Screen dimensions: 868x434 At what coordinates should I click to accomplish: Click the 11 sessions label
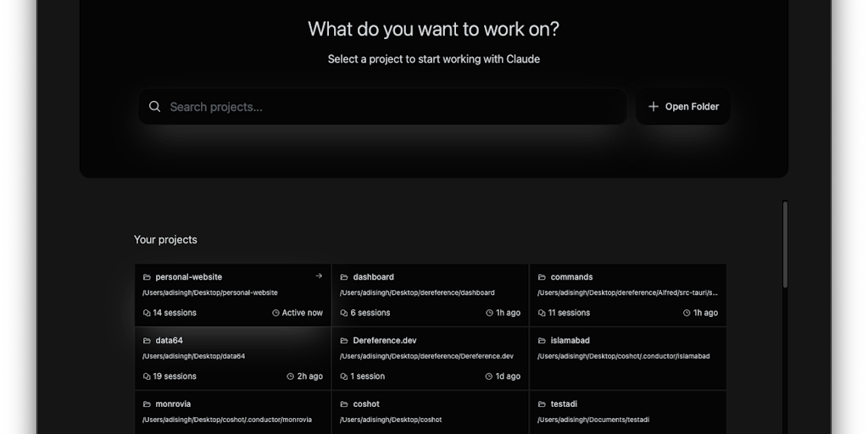pyautogui.click(x=570, y=313)
